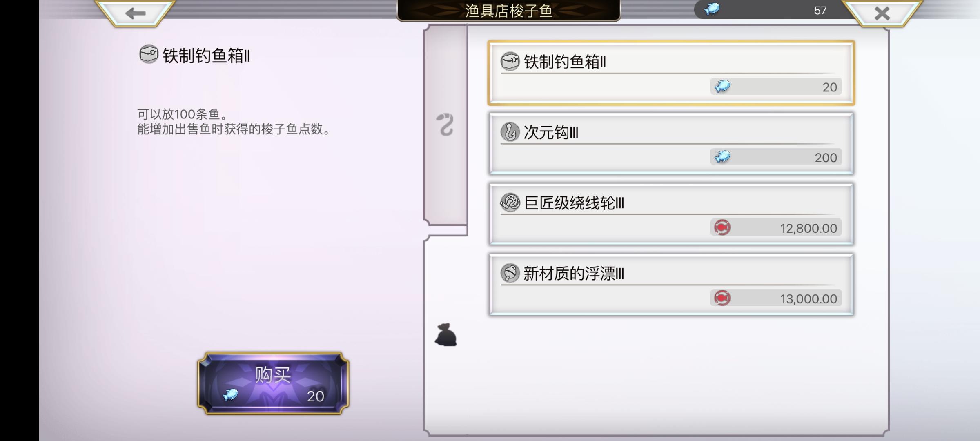Click the red coin icon next to 12,800.00

point(722,227)
